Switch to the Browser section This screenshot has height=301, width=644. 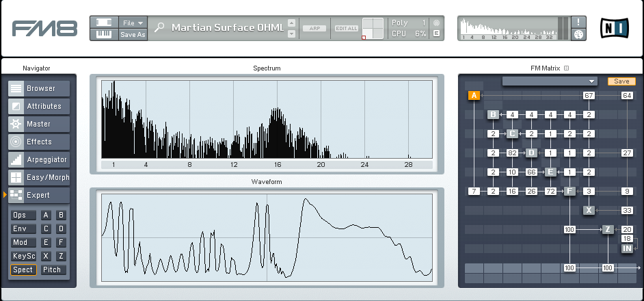coord(39,88)
